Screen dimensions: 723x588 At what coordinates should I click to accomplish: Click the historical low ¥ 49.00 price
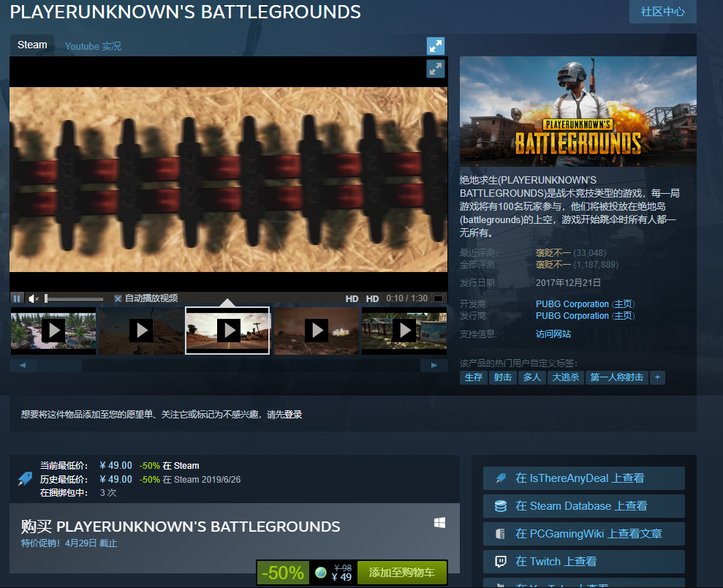(x=116, y=479)
